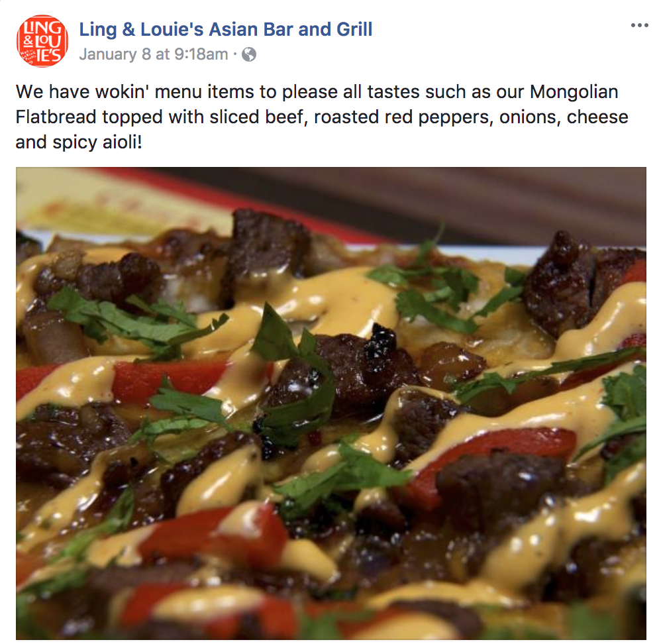Click "Asian Bar" in the page name

pyautogui.click(x=251, y=30)
